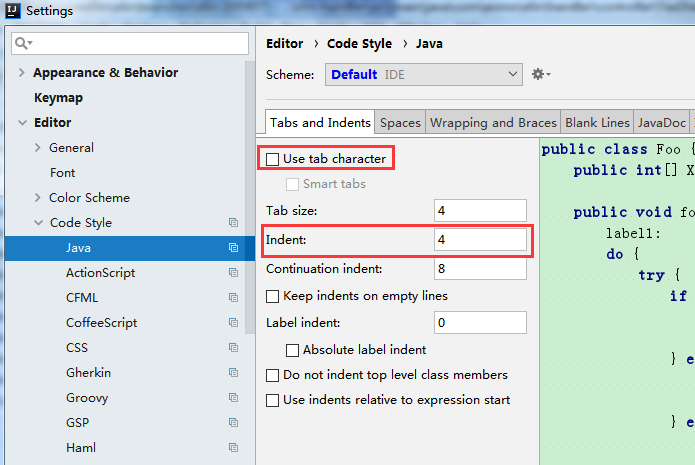Enable the Use tab character checkbox
This screenshot has height=465, width=695.
tap(273, 159)
